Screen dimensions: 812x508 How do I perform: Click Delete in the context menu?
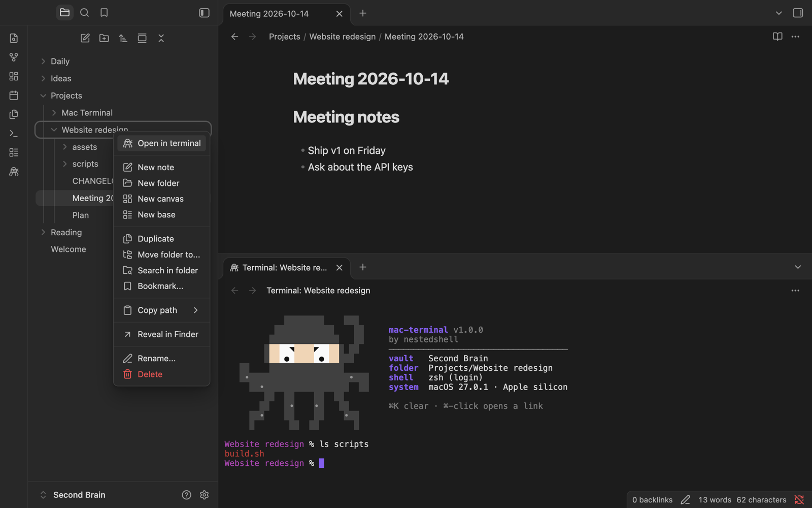[161, 374]
